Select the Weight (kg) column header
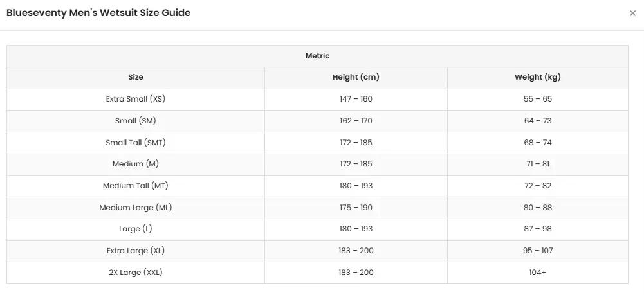The width and height of the screenshot is (644, 295). [x=538, y=78]
